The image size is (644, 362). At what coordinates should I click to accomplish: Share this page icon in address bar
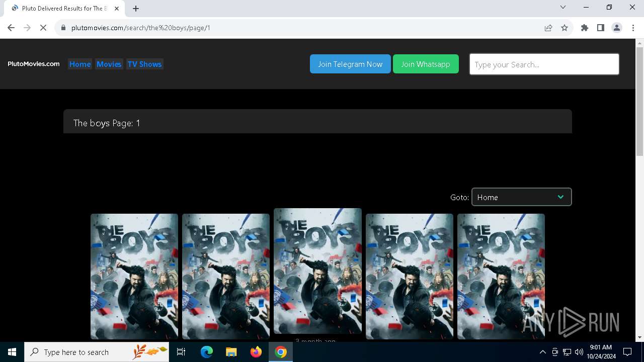(548, 28)
